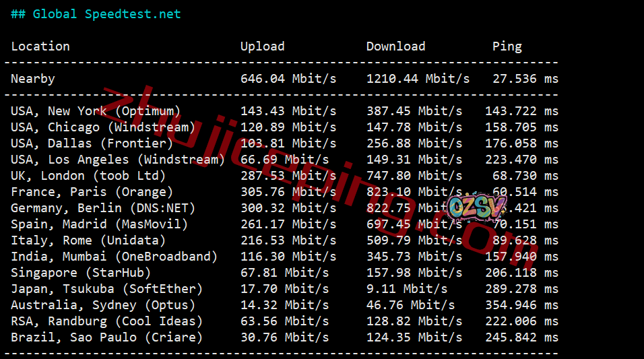Click the Singapore (StarHub) row
Screen dimensions: 644x359
click(284, 273)
